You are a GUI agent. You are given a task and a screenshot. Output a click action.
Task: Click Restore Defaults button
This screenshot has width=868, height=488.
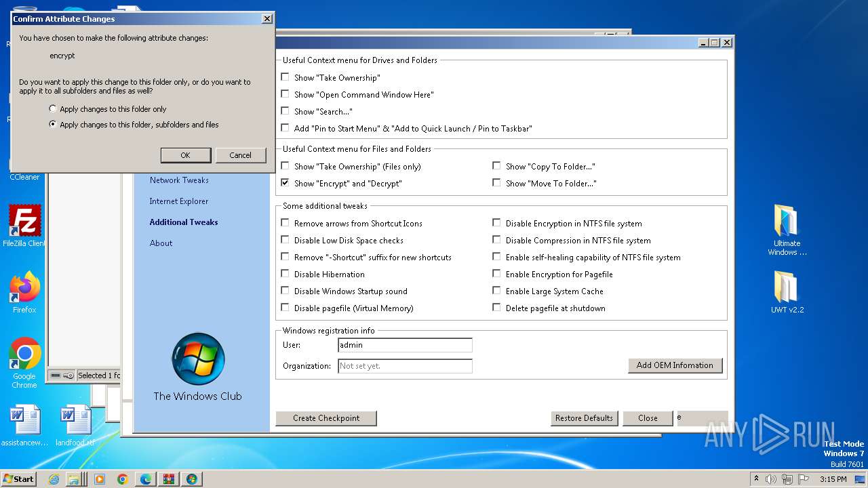coord(584,418)
